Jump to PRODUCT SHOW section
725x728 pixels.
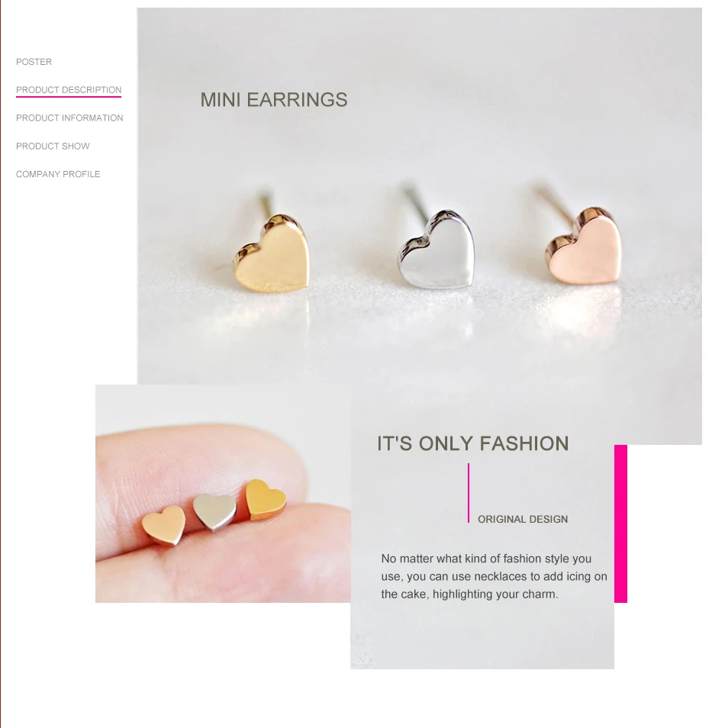click(53, 146)
